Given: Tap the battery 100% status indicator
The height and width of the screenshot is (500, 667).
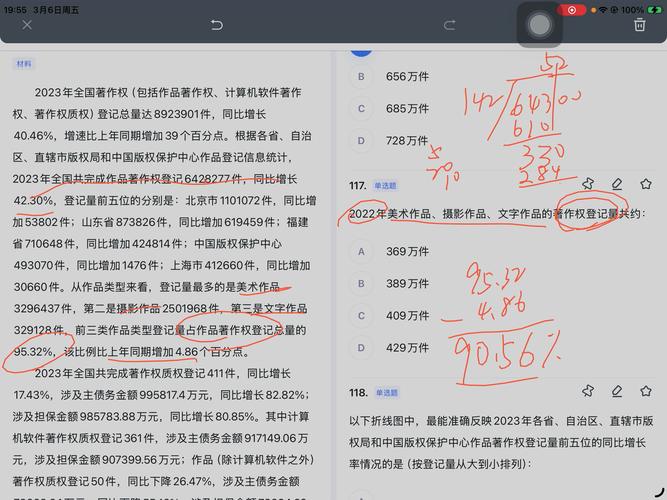Looking at the screenshot, I should click(641, 10).
